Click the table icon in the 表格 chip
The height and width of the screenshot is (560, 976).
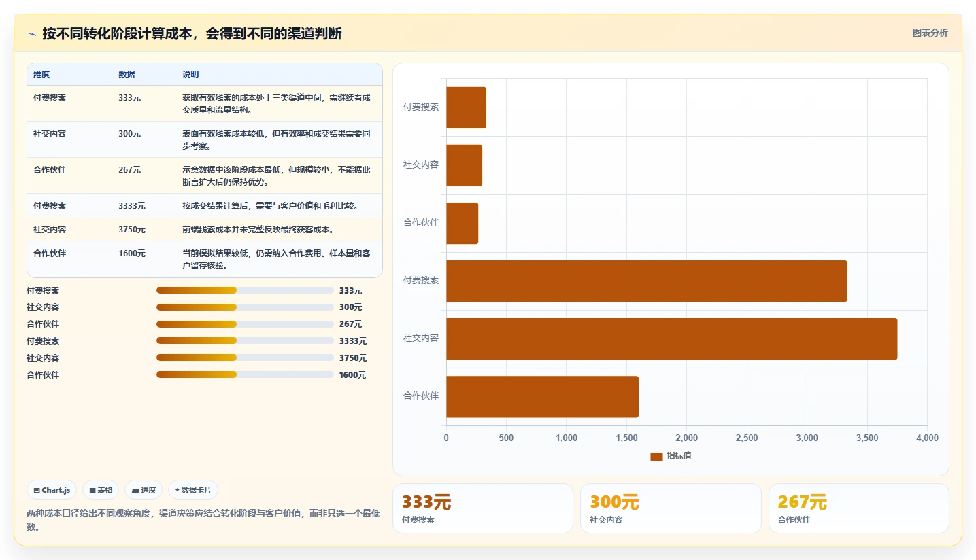[x=92, y=490]
